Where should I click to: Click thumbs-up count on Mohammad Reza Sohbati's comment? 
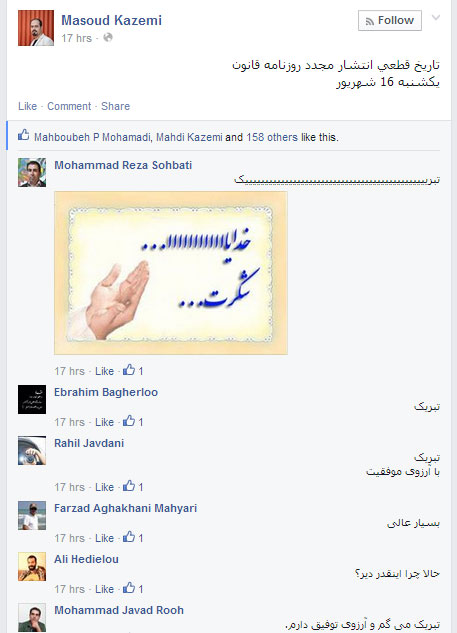click(x=133, y=370)
